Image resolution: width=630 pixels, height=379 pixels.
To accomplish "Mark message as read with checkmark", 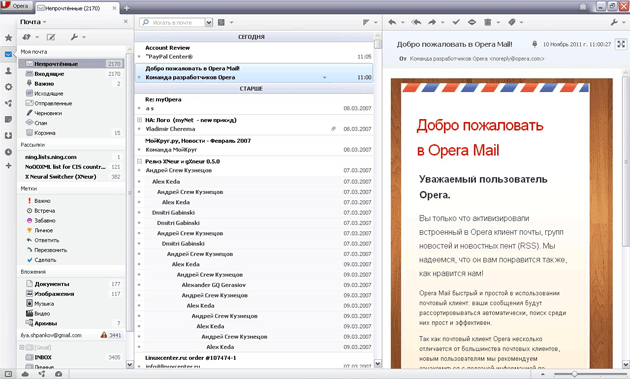I will coord(456,23).
